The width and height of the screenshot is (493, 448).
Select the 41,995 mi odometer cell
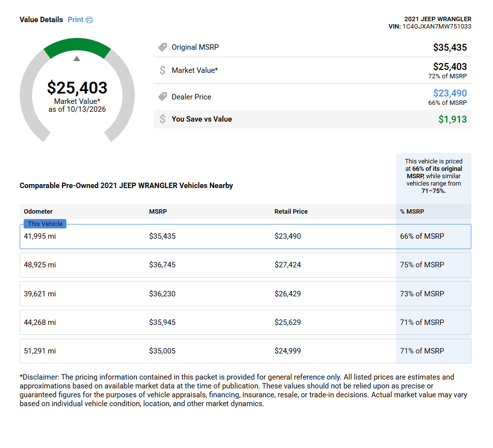click(40, 236)
